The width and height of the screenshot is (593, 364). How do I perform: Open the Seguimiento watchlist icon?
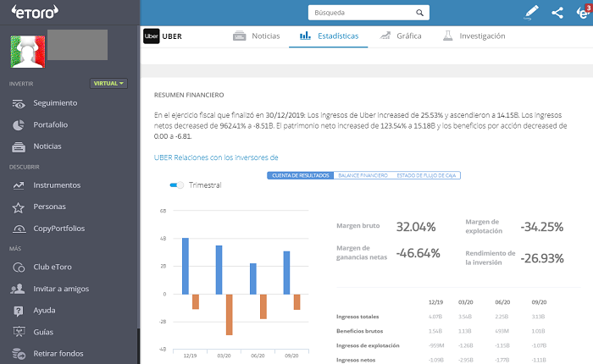(x=19, y=103)
